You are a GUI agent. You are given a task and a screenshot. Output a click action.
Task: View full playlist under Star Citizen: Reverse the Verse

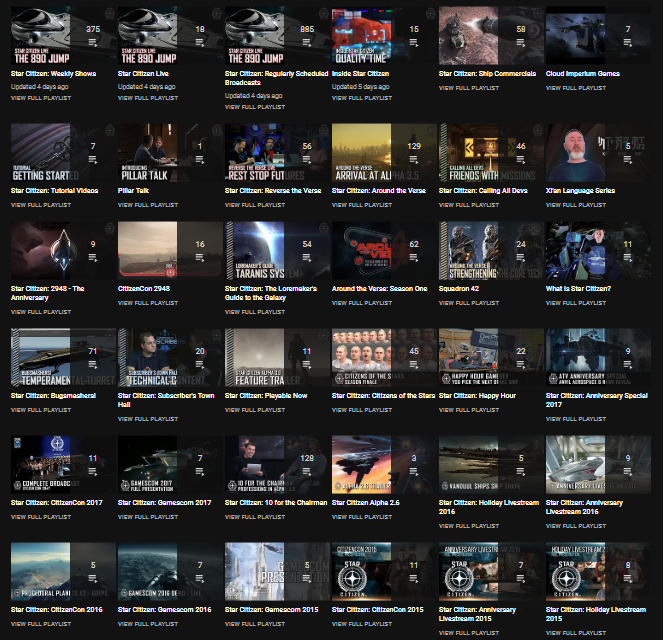255,204
